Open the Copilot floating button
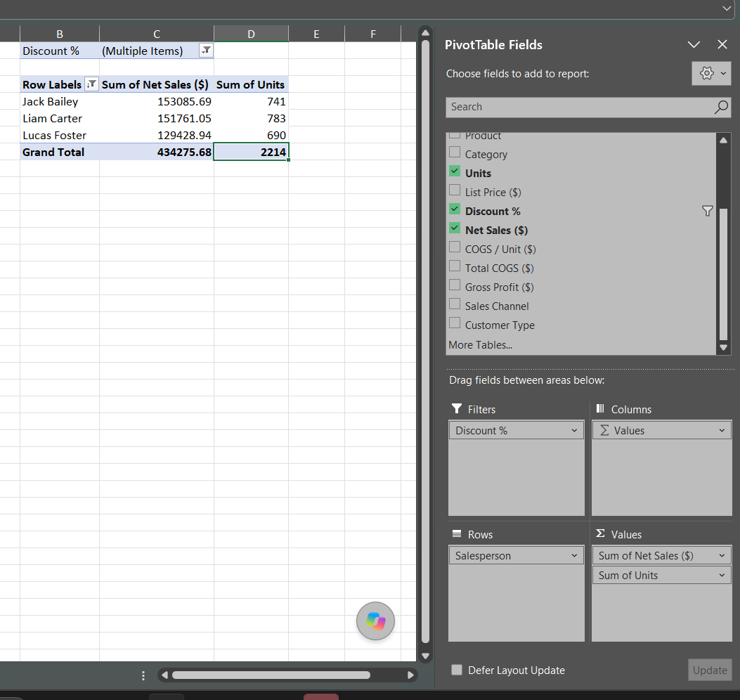Viewport: 740px width, 700px height. pyautogui.click(x=376, y=621)
